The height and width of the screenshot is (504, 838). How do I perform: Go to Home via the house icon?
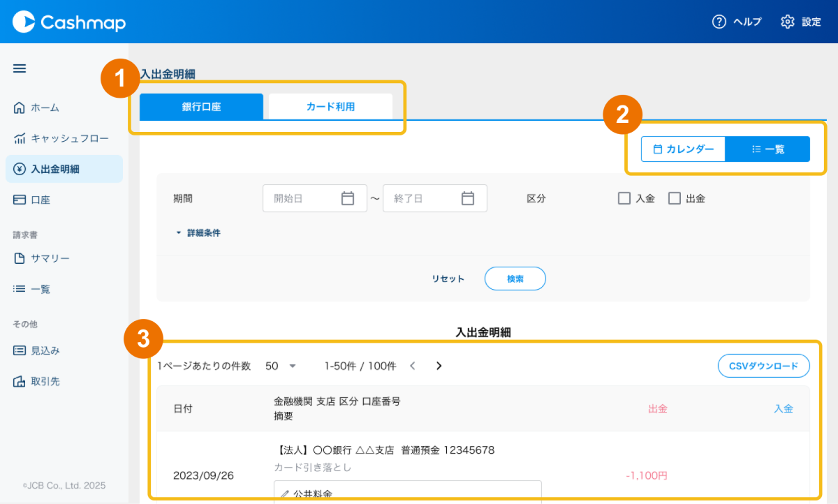[20, 108]
